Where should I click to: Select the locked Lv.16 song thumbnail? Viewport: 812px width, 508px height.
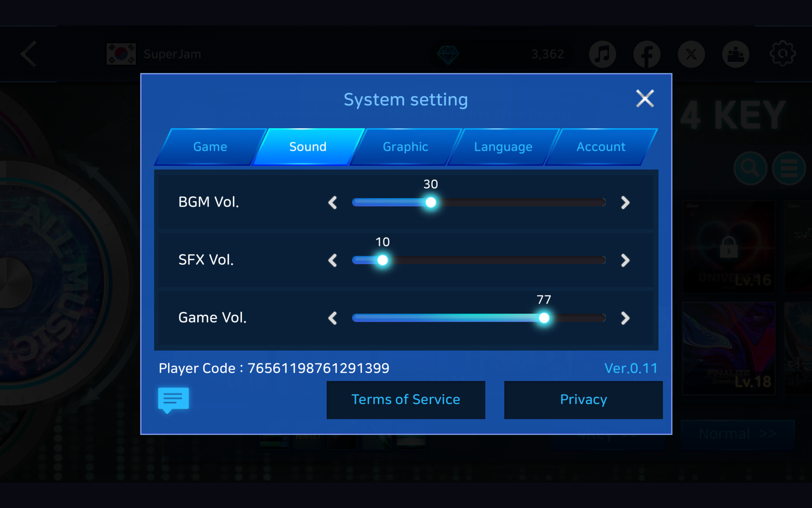point(729,247)
